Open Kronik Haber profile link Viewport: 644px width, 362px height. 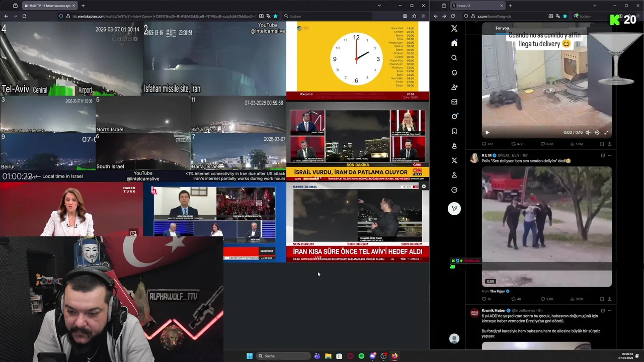click(494, 311)
